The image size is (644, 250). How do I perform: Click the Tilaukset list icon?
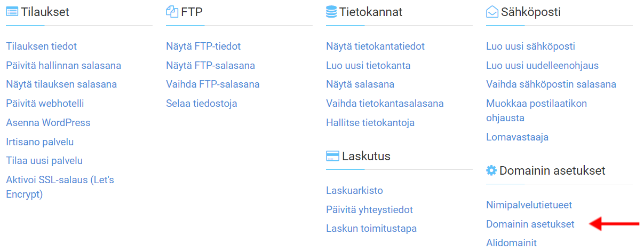12,12
